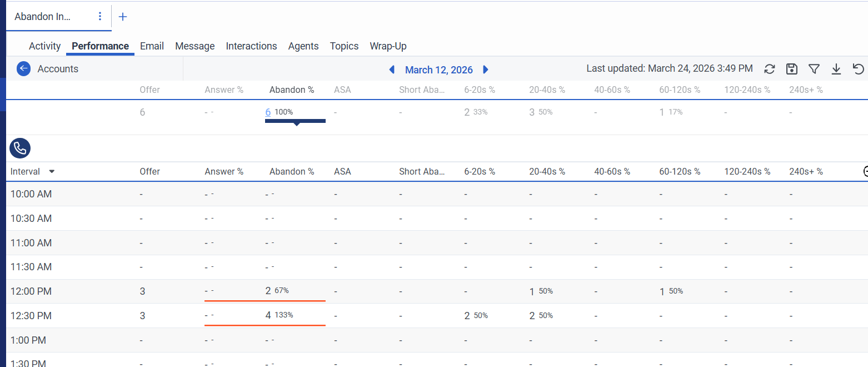Click the voice phone media icon
868x367 pixels.
pyautogui.click(x=20, y=148)
